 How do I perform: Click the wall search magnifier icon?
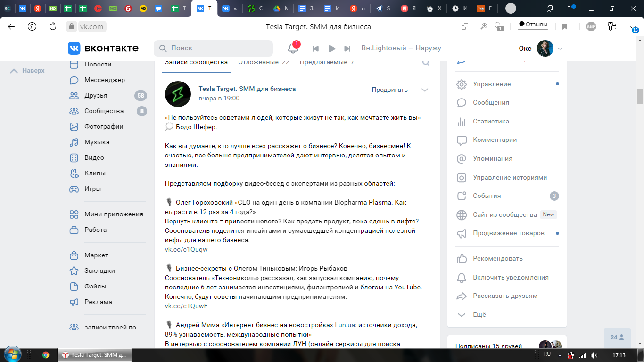pos(426,62)
